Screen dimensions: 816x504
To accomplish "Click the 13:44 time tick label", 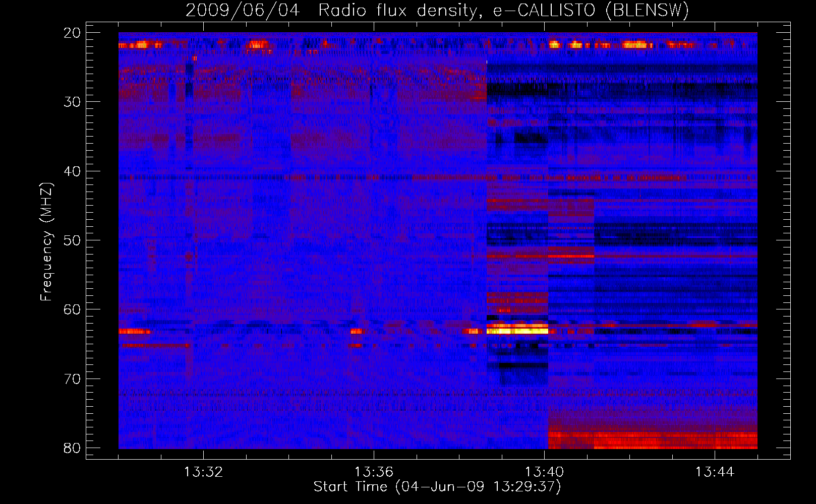I will (x=715, y=472).
